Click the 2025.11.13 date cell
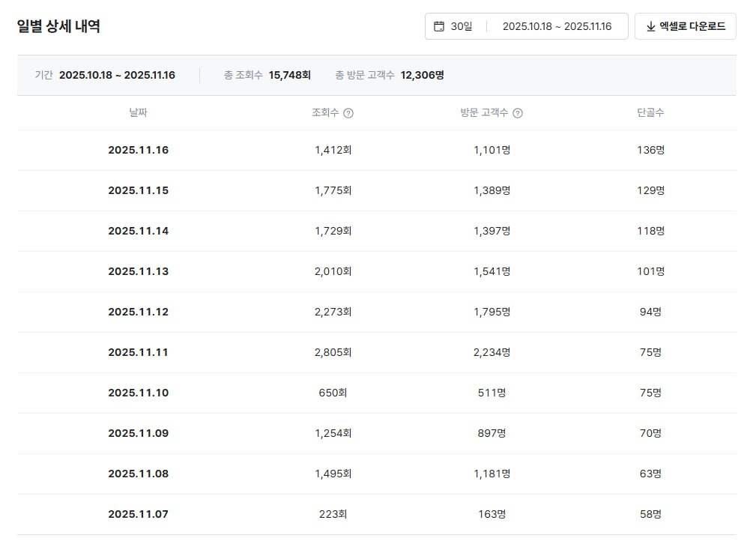 click(138, 271)
